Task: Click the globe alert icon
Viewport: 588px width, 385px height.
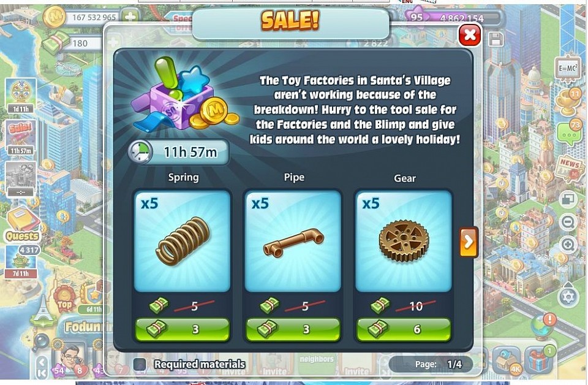Action: pos(543,326)
